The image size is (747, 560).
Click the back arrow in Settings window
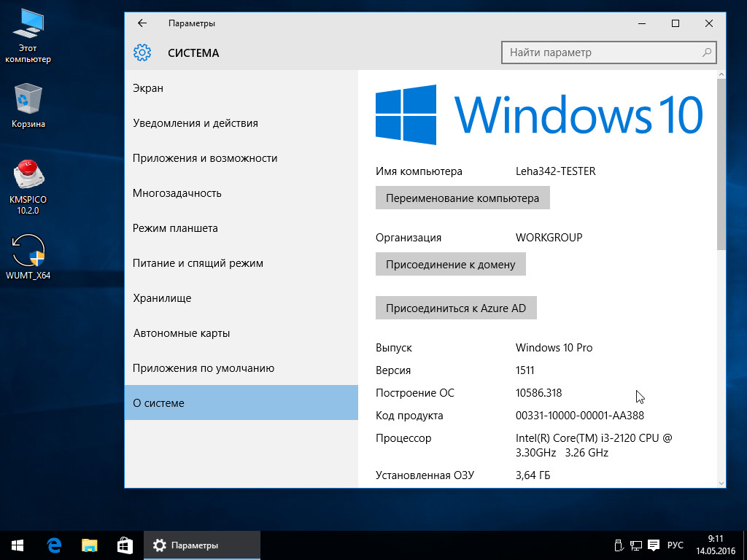click(x=142, y=23)
